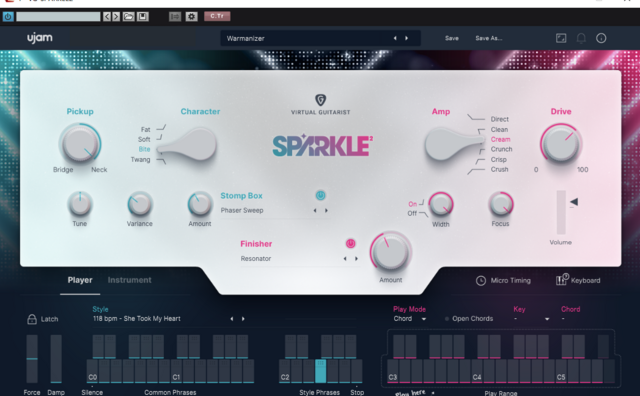The width and height of the screenshot is (640, 396).
Task: Switch to the Instrument tab
Action: point(129,280)
